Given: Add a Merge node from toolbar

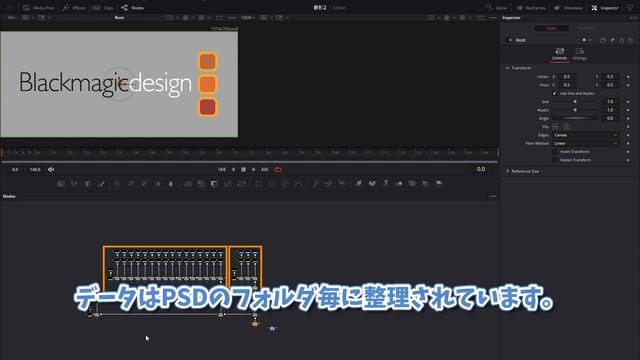Looking at the screenshot, I should [x=187, y=184].
